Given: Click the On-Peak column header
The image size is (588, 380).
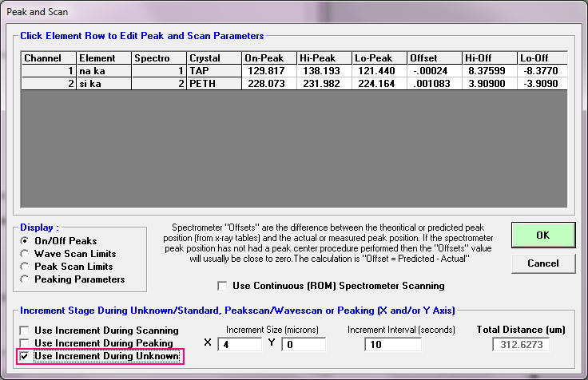Looking at the screenshot, I should (269, 57).
